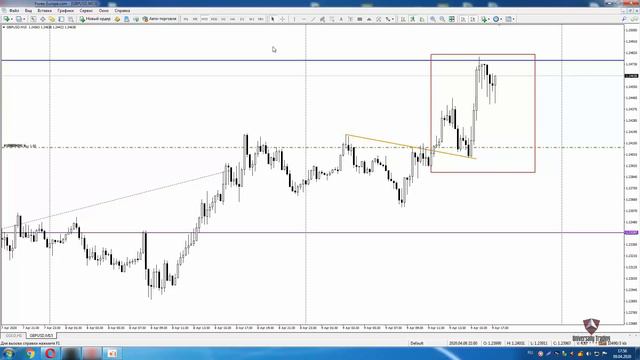
Task: Pick the vertical line drawing tool
Action: 294,19
